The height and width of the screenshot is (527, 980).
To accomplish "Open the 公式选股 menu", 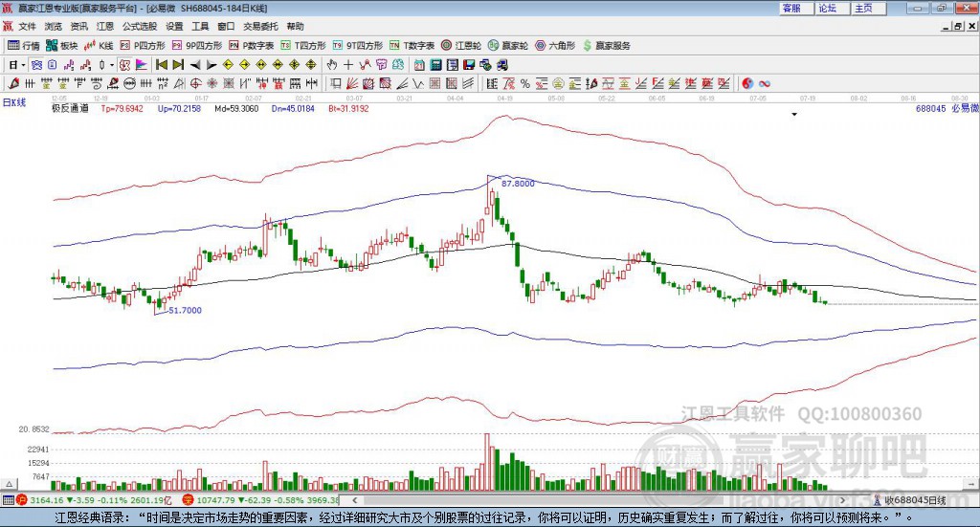I will pyautogui.click(x=140, y=26).
